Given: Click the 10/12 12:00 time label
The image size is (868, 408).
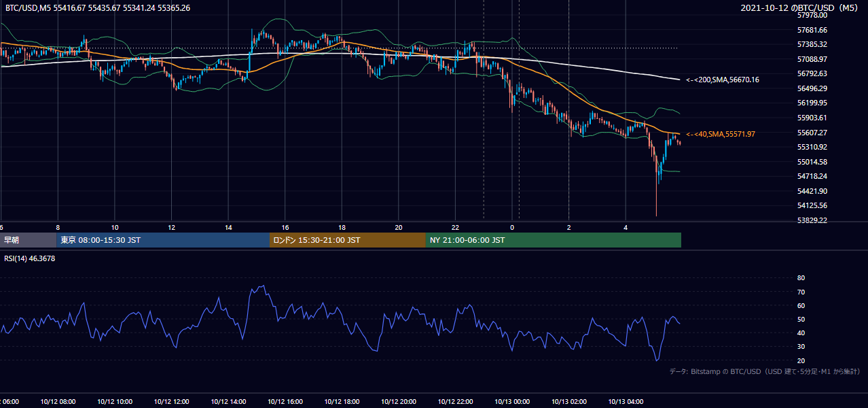Looking at the screenshot, I should click(x=171, y=402).
